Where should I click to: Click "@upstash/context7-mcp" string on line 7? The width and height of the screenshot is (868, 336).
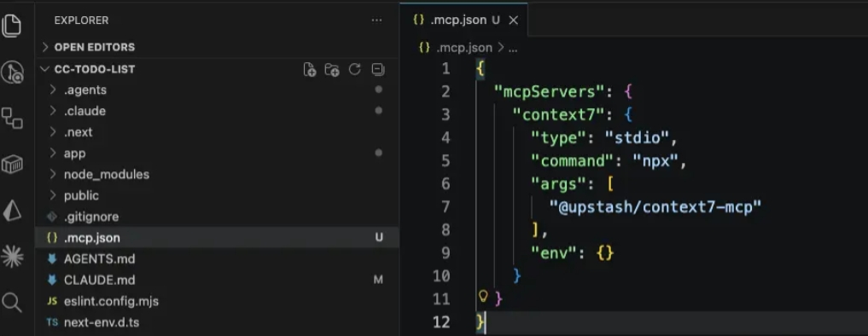coord(655,207)
